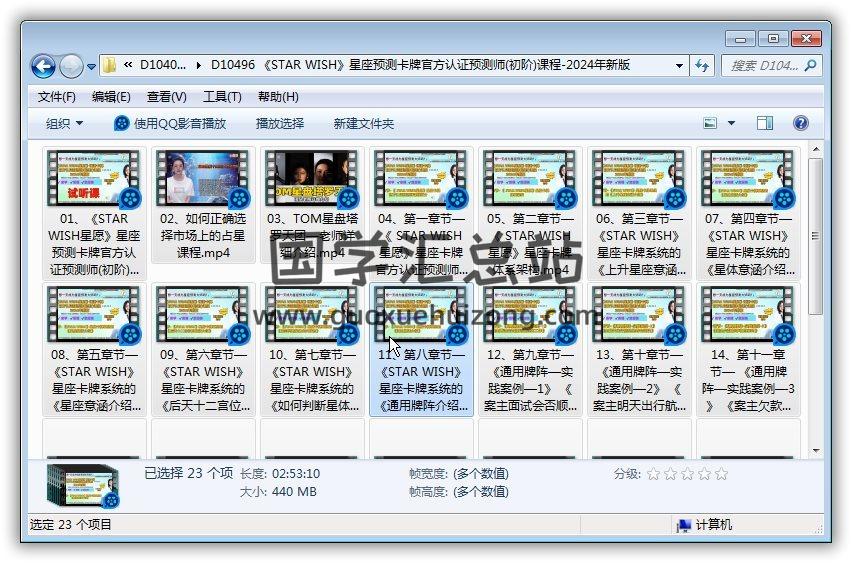Select video 10 第七章节 thumbnail
The image size is (852, 563).
(x=312, y=314)
